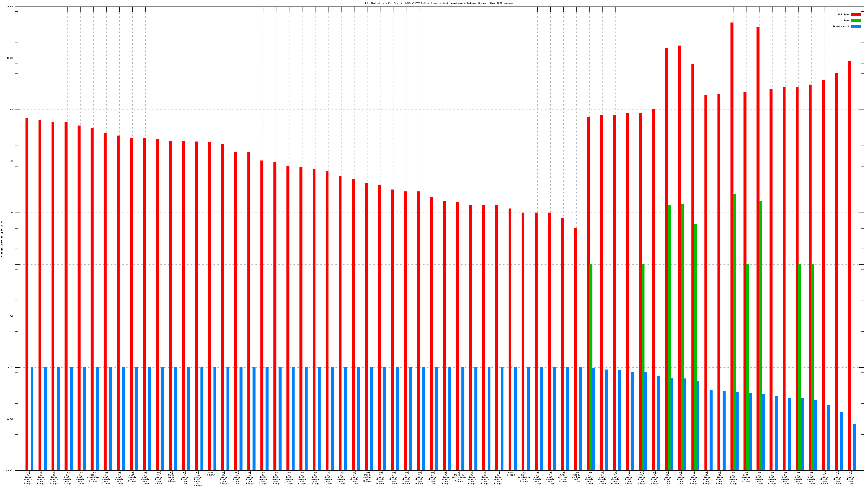Click the 'none 8 hops' x-axis label

(x=210, y=474)
